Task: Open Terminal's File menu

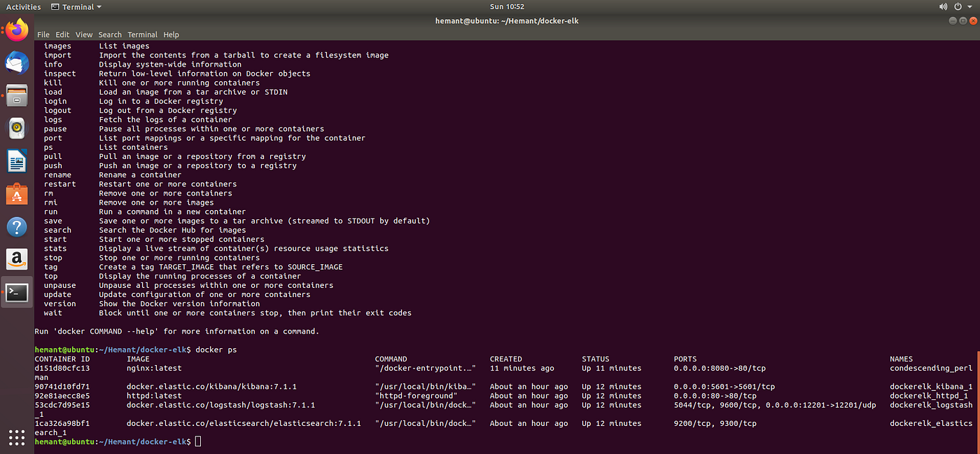Action: point(43,34)
